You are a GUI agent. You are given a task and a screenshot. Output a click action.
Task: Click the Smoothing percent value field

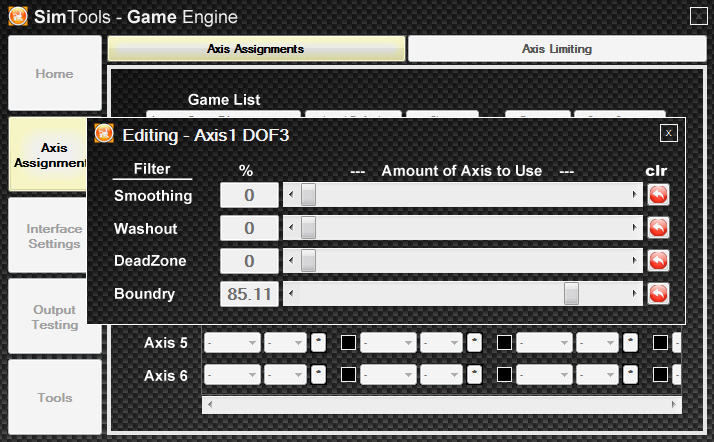(249, 195)
